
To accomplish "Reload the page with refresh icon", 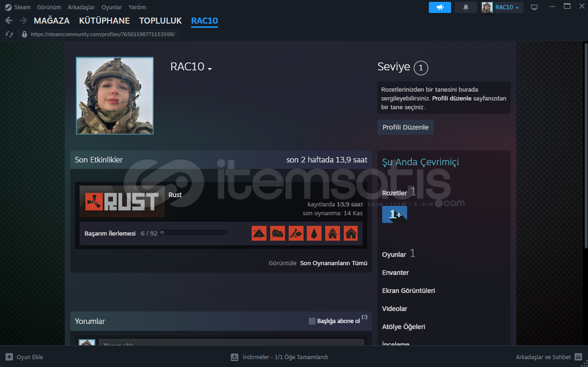I will 9,34.
